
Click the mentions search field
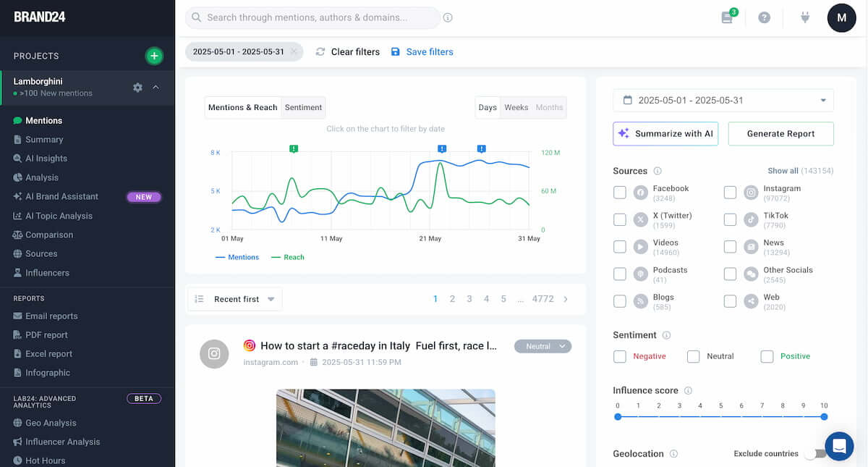click(x=311, y=17)
